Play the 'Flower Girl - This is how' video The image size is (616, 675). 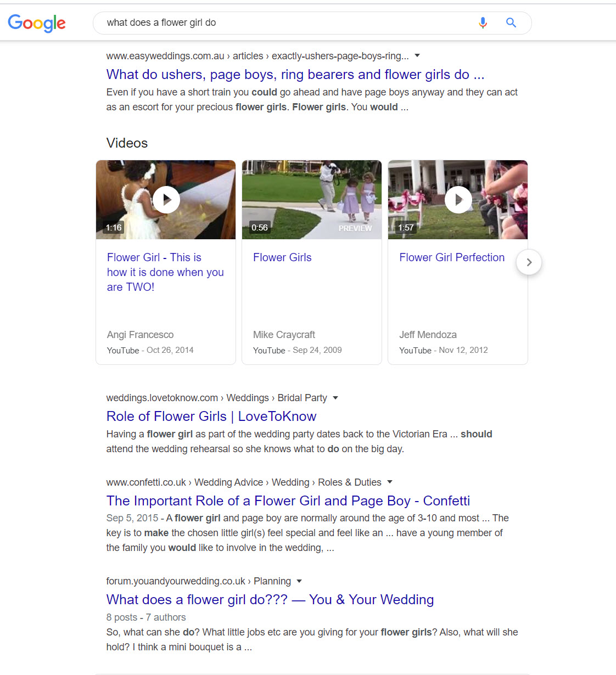point(166,200)
